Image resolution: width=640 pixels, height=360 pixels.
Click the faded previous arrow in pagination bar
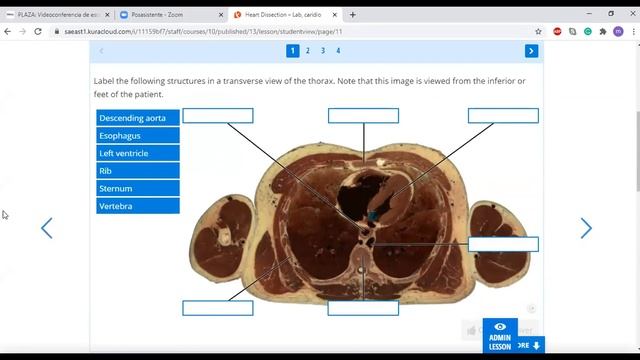pyautogui.click(x=101, y=51)
